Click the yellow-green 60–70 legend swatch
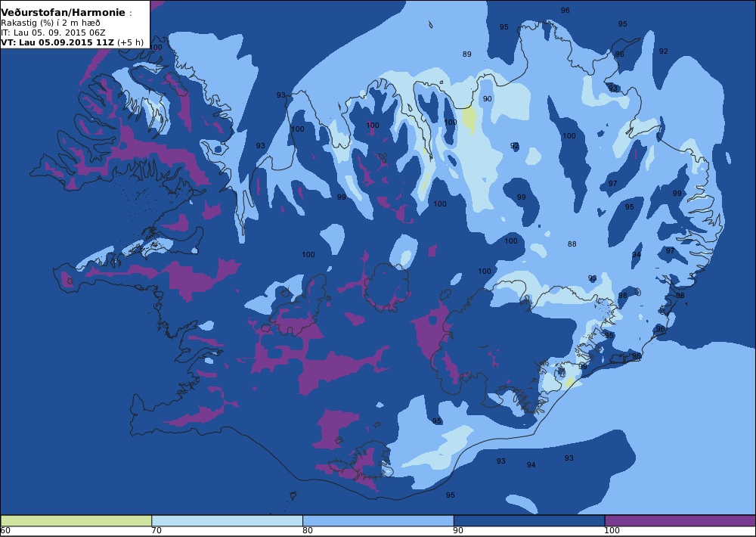The height and width of the screenshot is (537, 756). [x=76, y=520]
